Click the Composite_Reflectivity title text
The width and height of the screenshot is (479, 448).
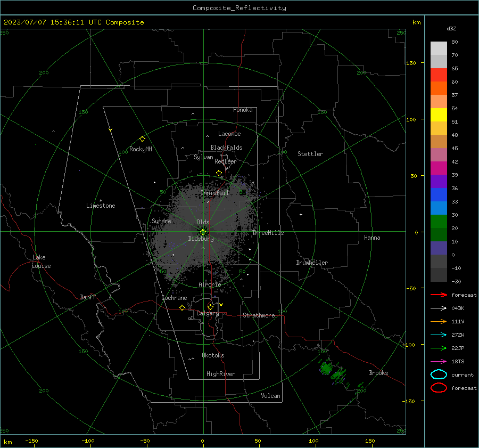(x=239, y=8)
